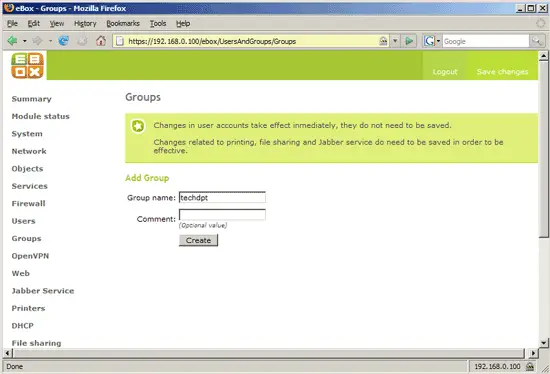Focus the Group name field
The image size is (550, 374).
click(x=222, y=198)
